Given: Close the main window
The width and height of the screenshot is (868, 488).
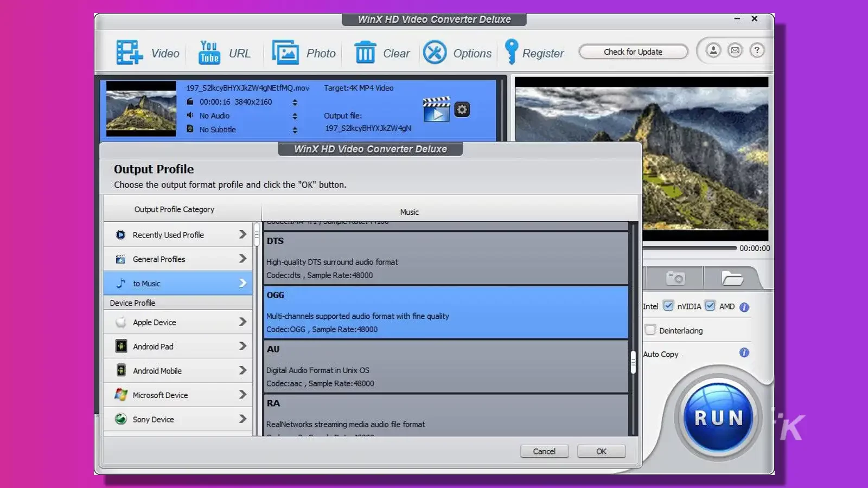Looking at the screenshot, I should (x=754, y=18).
